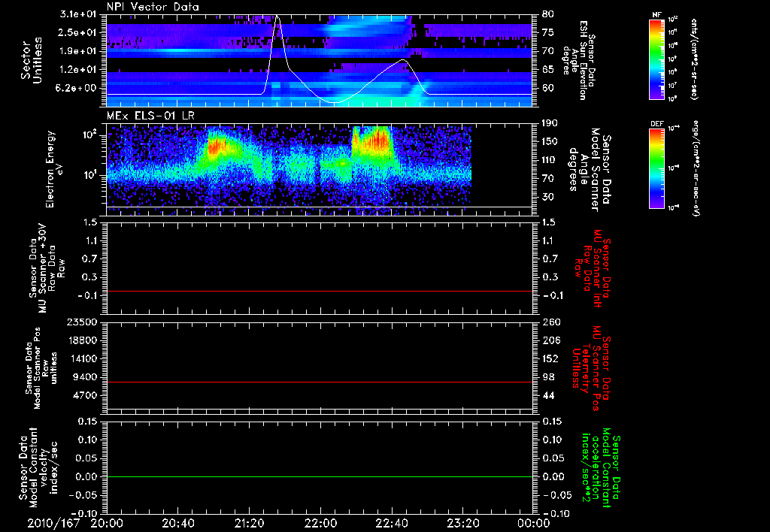Click the "150" scanner angle tick value
The width and height of the screenshot is (770, 532).
point(550,142)
